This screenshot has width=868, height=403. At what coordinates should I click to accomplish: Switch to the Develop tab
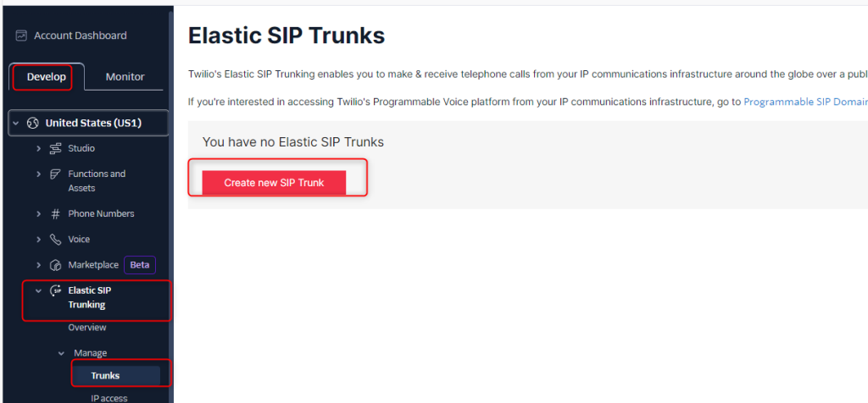point(47,76)
